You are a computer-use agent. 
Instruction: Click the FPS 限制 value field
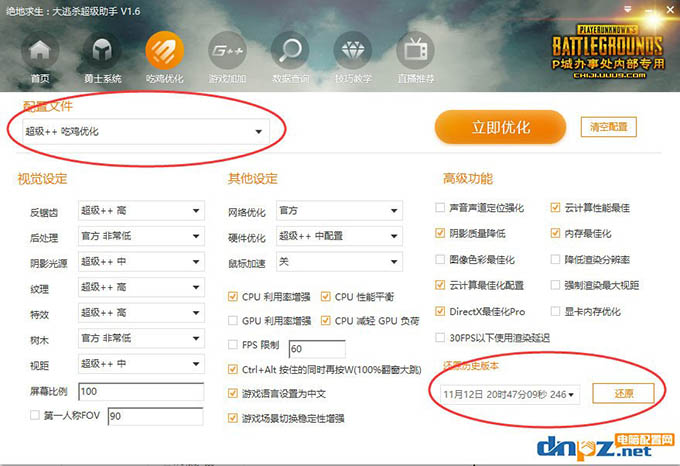317,349
